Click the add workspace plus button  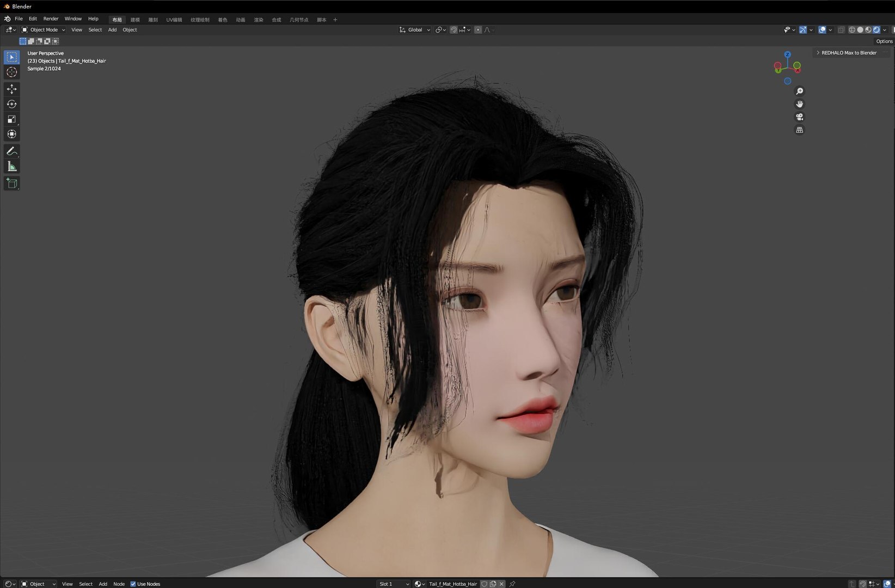[x=335, y=20]
